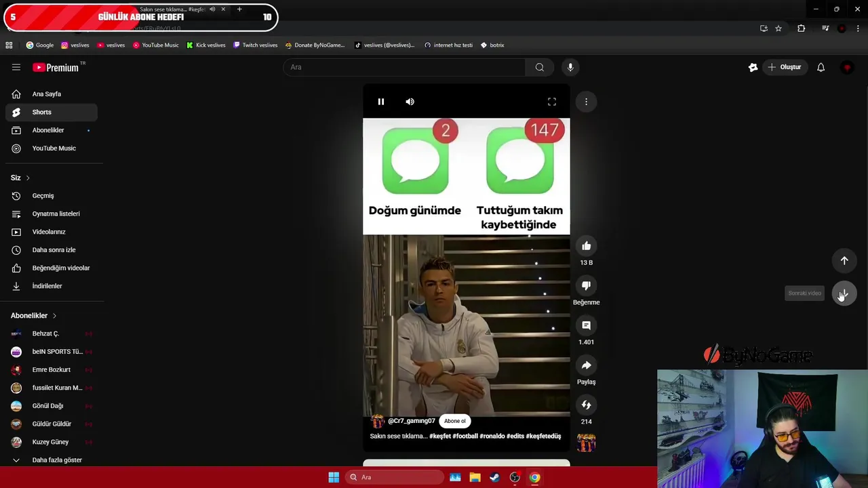Open internet hız testi bookmark
Screen dimensions: 868x488
click(x=448, y=45)
